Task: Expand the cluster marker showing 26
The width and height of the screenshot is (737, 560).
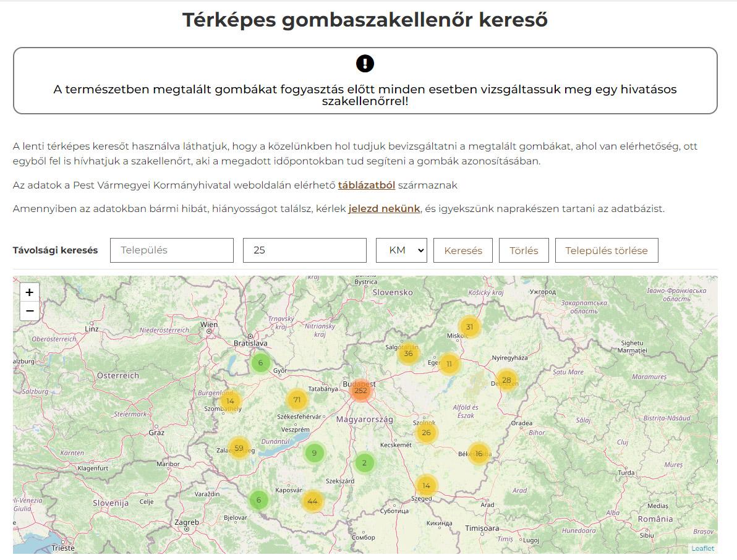Action: pyautogui.click(x=426, y=433)
